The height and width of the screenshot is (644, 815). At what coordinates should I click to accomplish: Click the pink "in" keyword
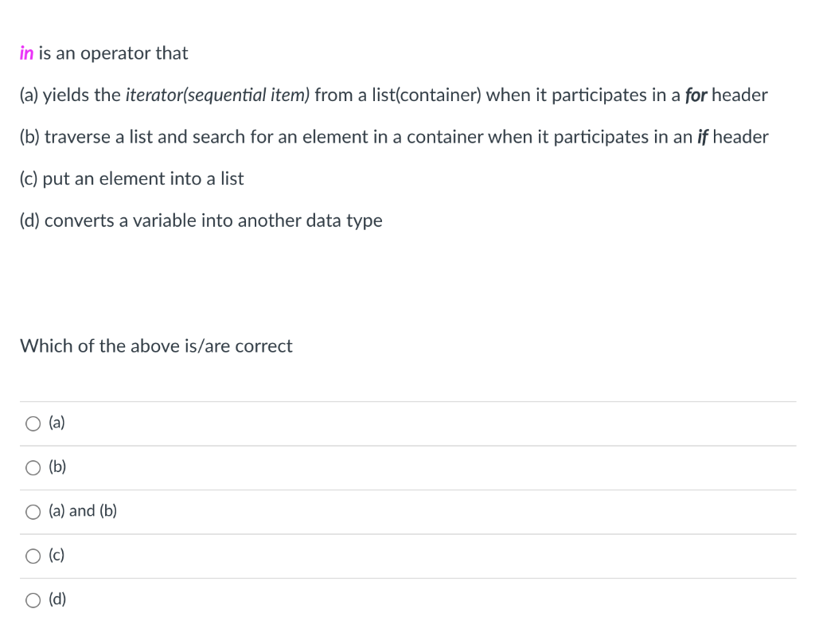click(x=26, y=53)
